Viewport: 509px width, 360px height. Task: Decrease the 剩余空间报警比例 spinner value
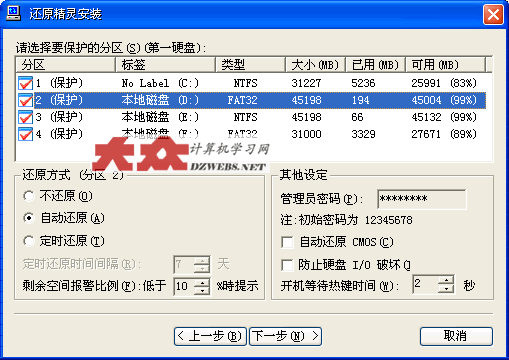(x=202, y=290)
